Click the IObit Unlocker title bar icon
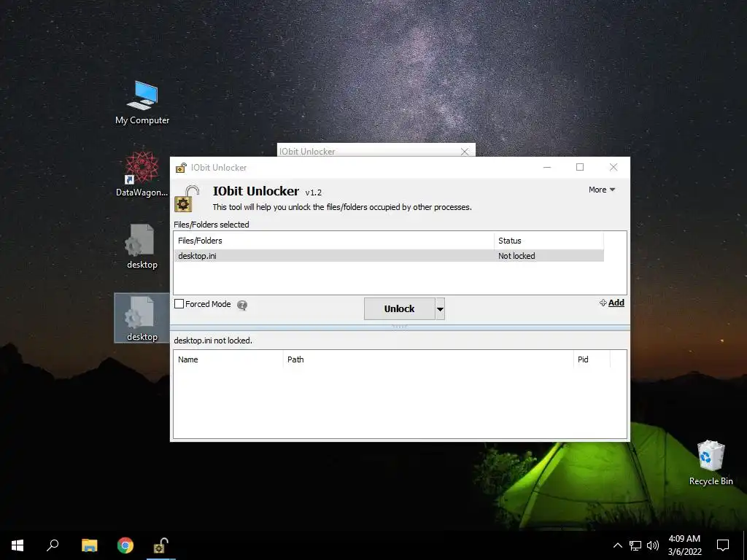747x560 pixels. tap(181, 168)
